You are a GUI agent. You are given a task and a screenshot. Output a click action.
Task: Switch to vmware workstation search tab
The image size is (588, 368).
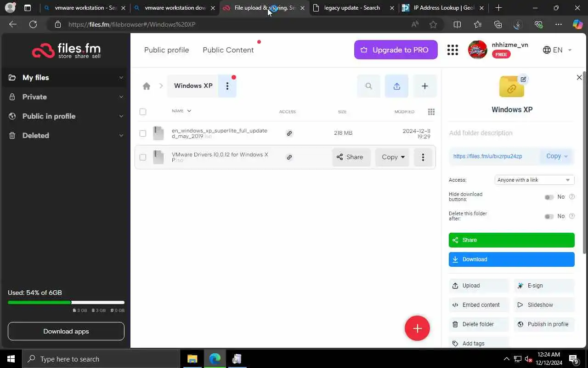[x=85, y=8]
